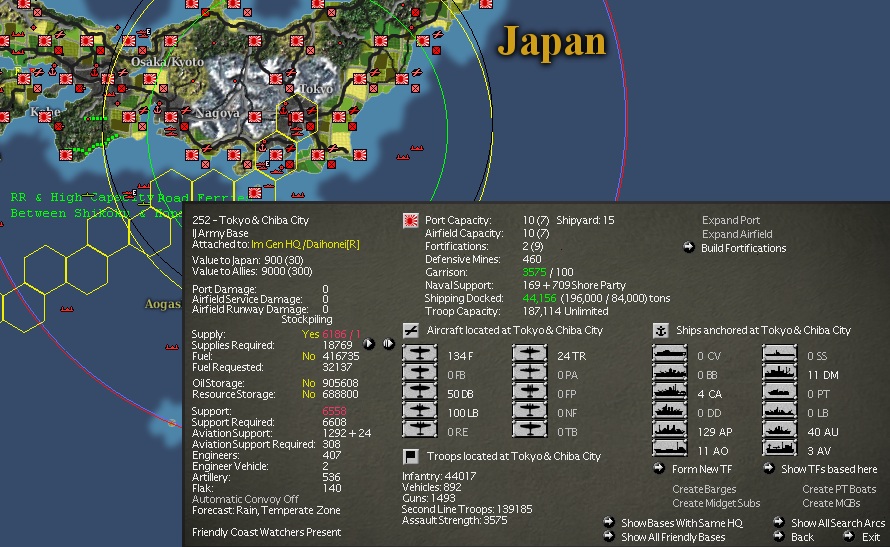Click Form New TF
Image resolution: width=890 pixels, height=547 pixels.
702,469
